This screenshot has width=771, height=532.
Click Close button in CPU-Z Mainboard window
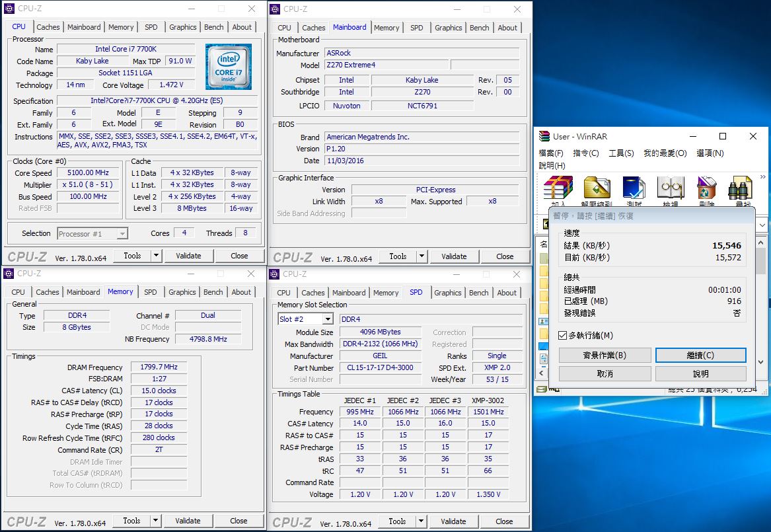pyautogui.click(x=505, y=256)
